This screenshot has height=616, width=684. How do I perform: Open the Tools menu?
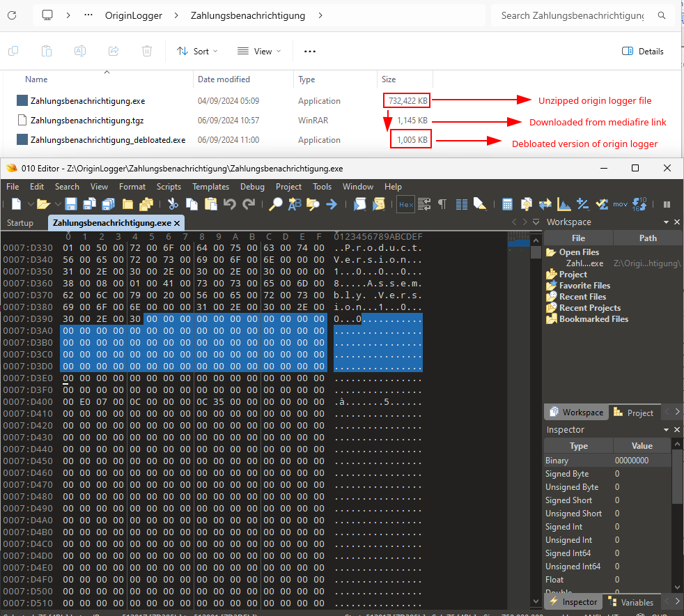pos(322,186)
